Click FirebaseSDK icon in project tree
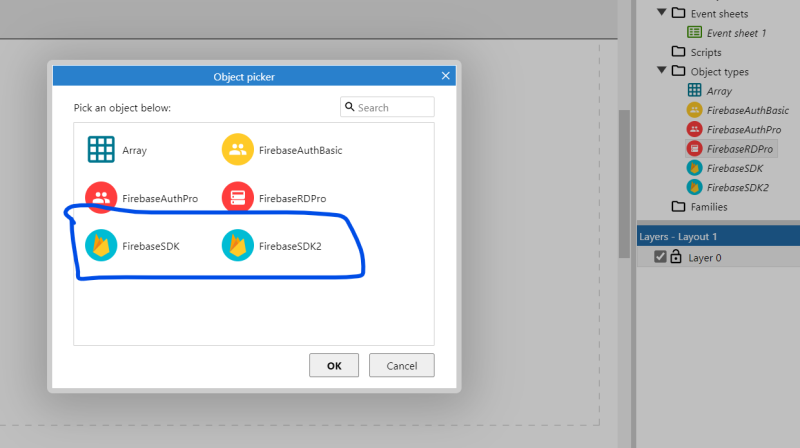Image resolution: width=800 pixels, height=448 pixels. click(x=694, y=168)
